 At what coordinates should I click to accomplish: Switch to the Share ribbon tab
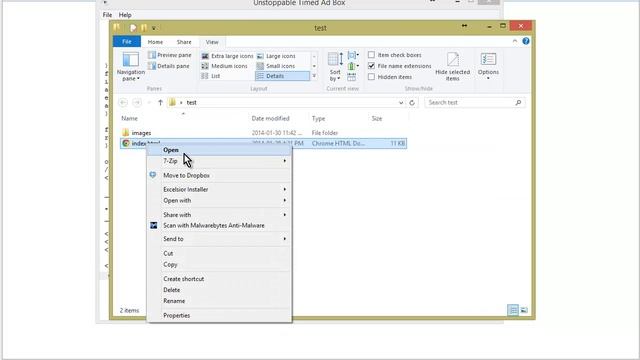(x=184, y=42)
